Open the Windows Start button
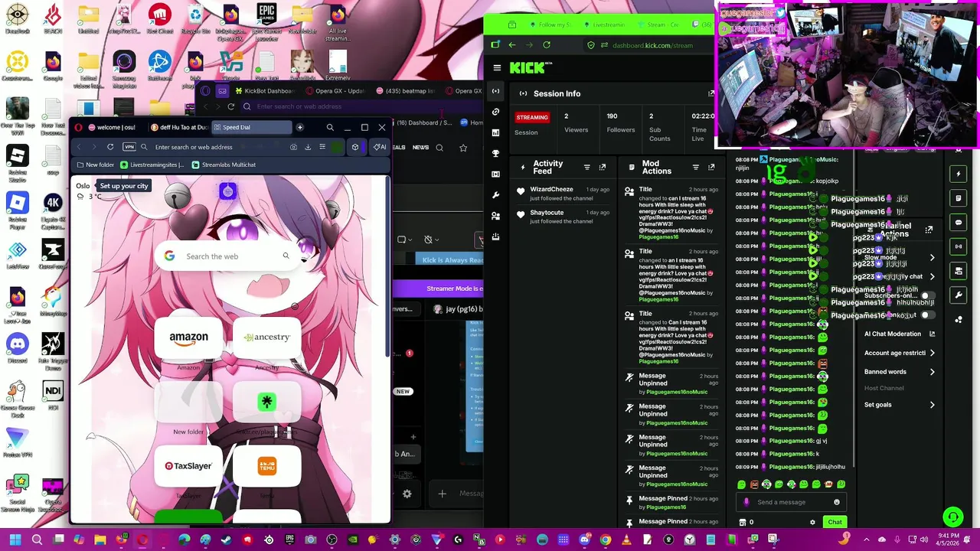Screen dimensions: 980x551 click(x=15, y=540)
